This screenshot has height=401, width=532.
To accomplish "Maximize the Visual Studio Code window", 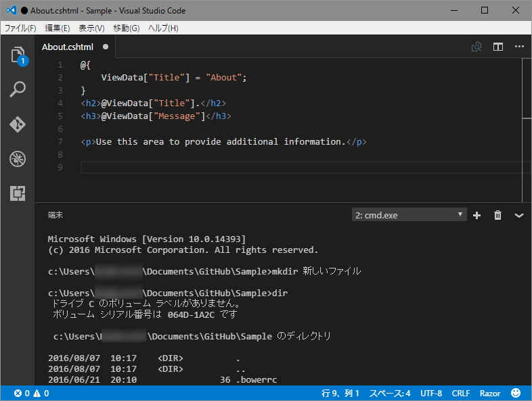I will pos(485,10).
